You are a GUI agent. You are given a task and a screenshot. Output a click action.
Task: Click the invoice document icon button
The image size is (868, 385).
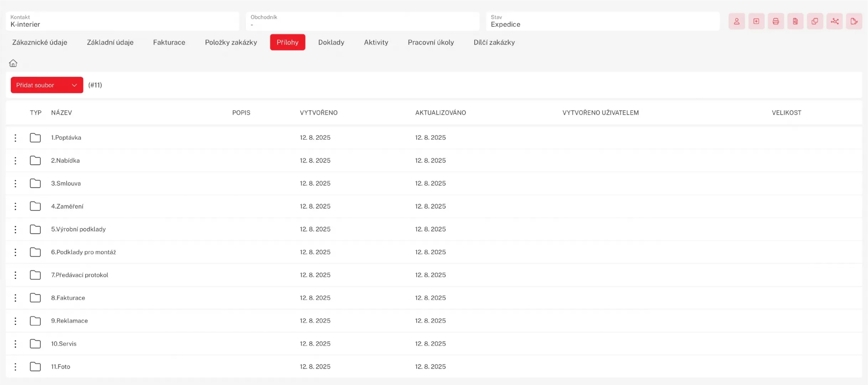795,21
